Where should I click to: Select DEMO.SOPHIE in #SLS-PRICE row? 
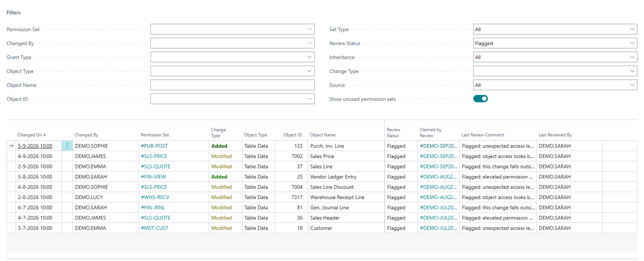tap(106, 187)
